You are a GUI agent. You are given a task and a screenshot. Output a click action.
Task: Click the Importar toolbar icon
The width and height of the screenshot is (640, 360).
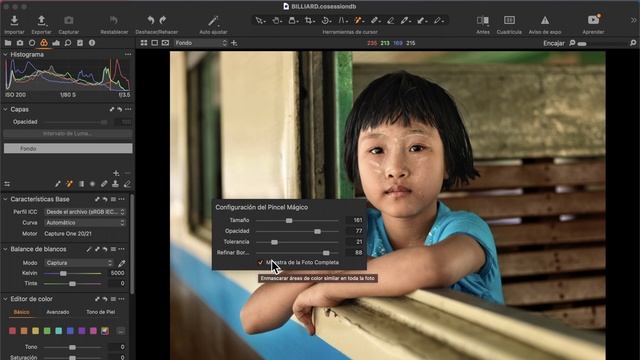point(14,20)
